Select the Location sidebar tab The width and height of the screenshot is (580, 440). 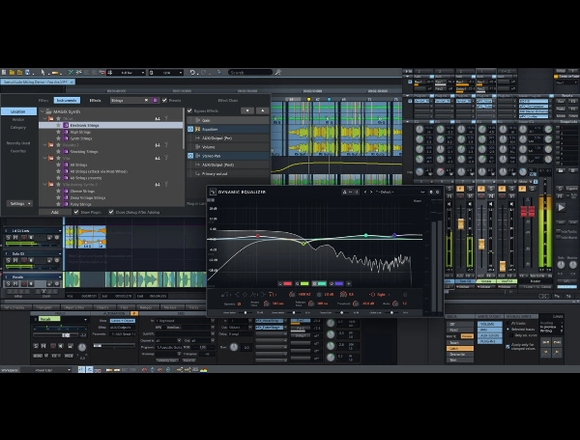pos(18,111)
